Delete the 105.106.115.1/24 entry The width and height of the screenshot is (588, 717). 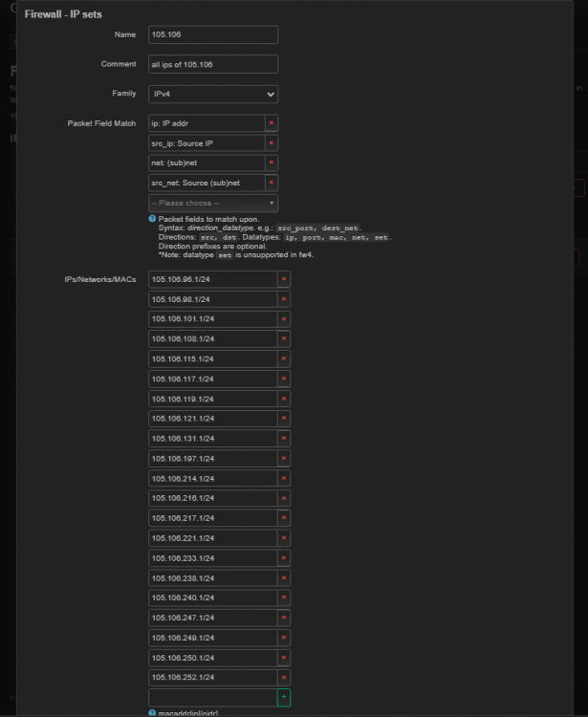coord(284,358)
